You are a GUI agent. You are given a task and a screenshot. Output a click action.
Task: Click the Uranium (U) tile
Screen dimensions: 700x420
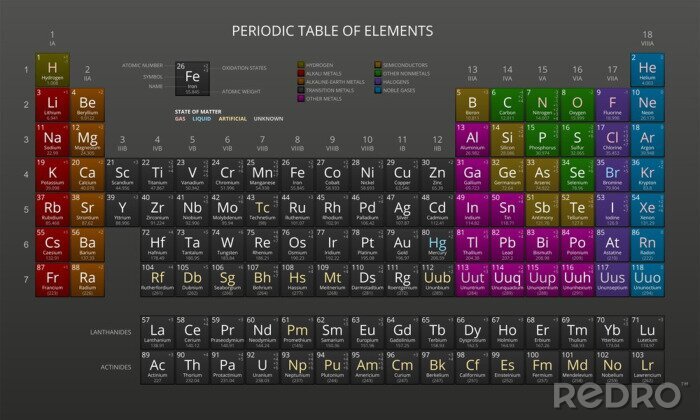coord(262,367)
